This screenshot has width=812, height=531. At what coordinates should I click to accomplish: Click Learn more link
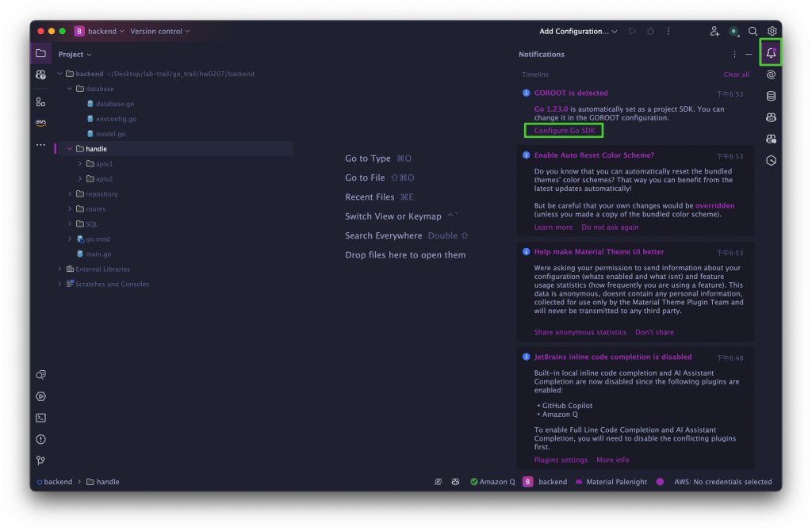pyautogui.click(x=553, y=227)
